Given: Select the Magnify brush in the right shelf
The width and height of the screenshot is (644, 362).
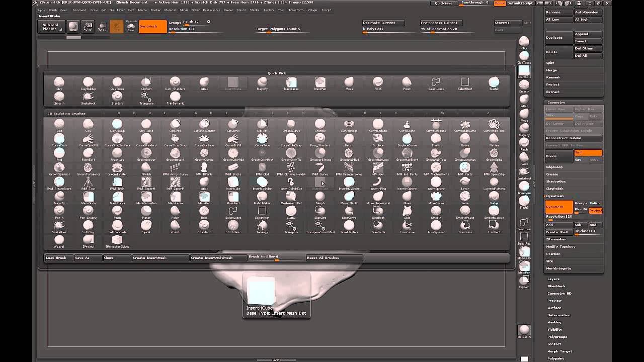Looking at the screenshot, I should [524, 130].
